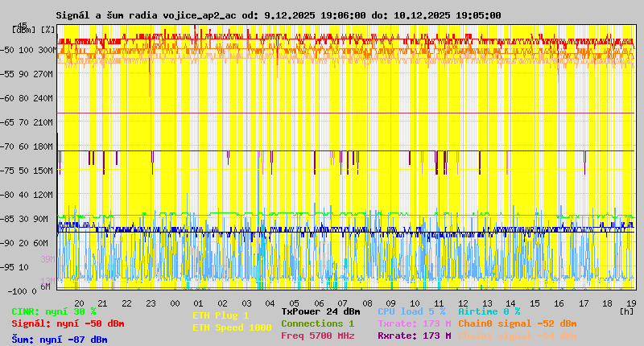Click the TxPower 24 dBm label
This screenshot has width=644, height=346.
[320, 311]
